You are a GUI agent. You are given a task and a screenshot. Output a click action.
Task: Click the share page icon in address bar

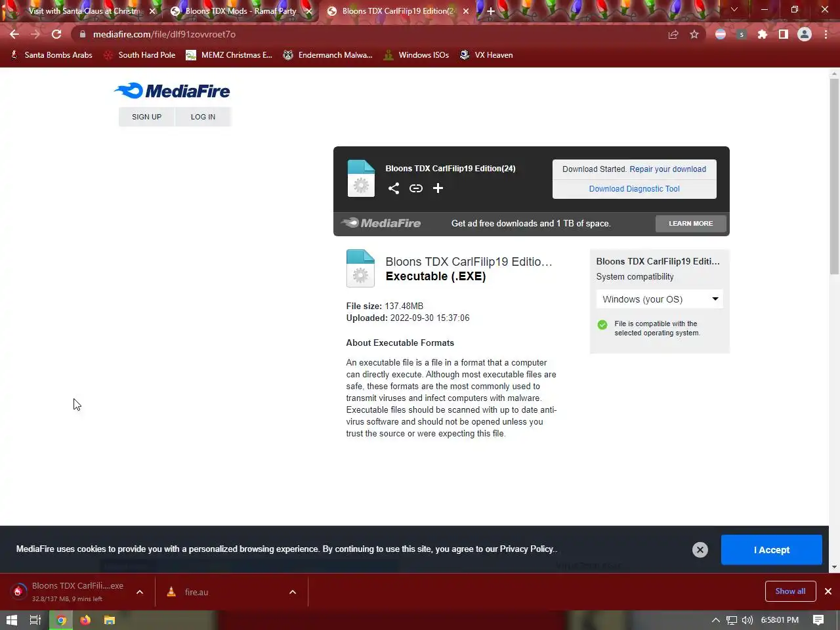tap(673, 34)
